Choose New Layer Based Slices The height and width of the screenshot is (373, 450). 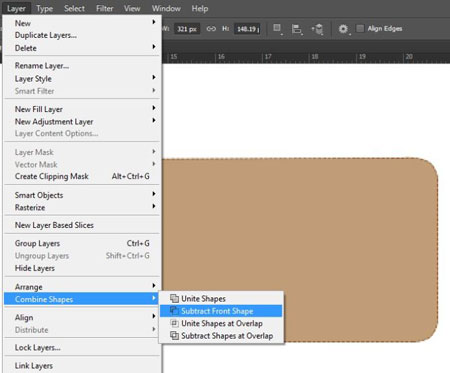coord(82,225)
